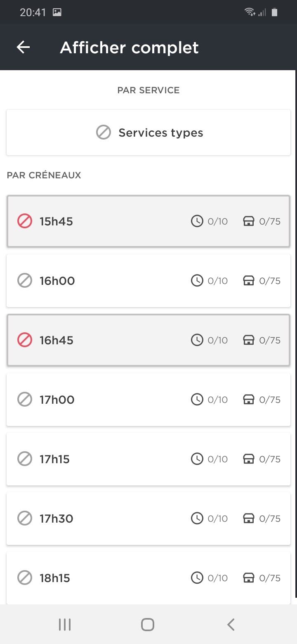Tap the clock icon in 15h45 row

click(x=197, y=221)
